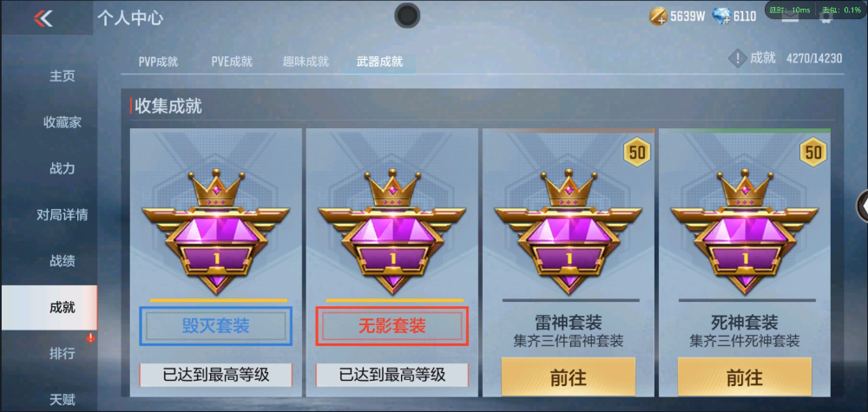Open the mail envelope icon
Viewport: 868px width, 412px height.
coord(790,16)
